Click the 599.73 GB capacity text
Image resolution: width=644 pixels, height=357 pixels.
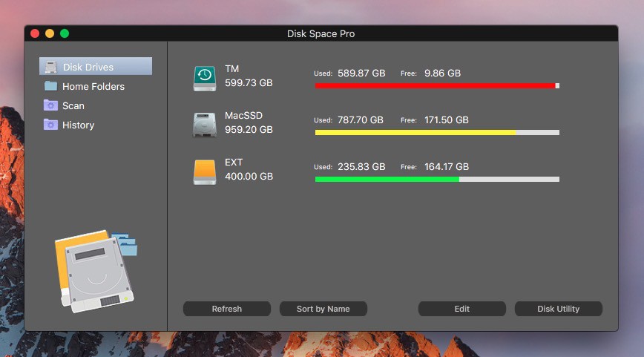click(x=249, y=83)
